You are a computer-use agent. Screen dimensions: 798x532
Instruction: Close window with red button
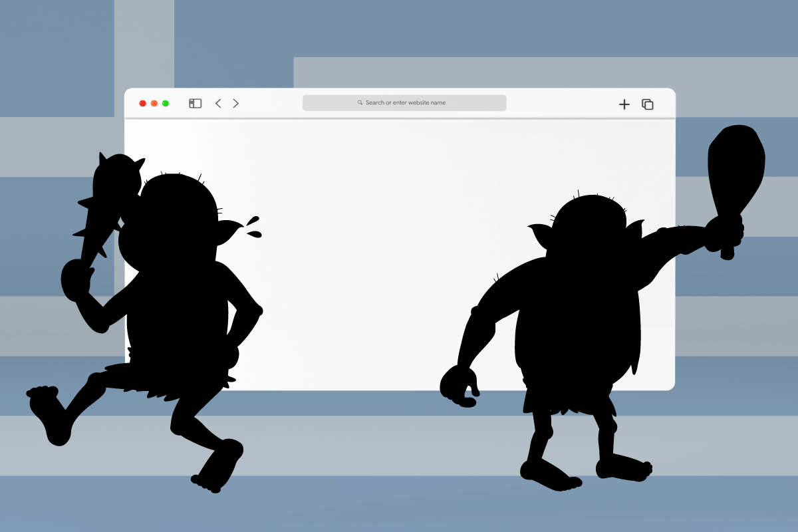pyautogui.click(x=142, y=104)
